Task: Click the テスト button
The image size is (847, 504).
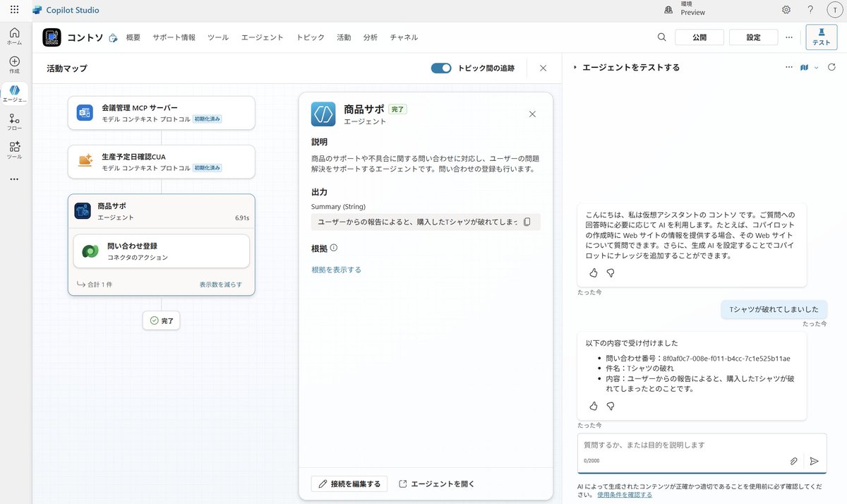Action: pos(821,37)
